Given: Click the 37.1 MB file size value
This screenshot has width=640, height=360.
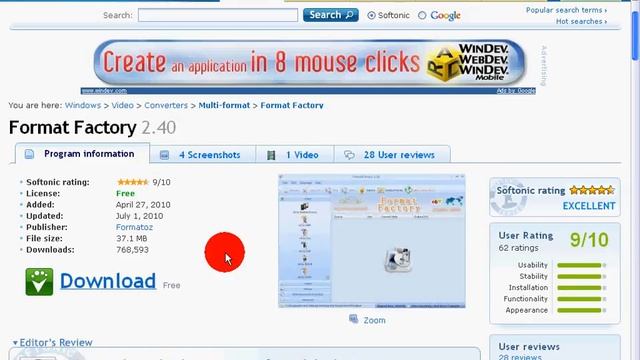Looking at the screenshot, I should tap(131, 238).
